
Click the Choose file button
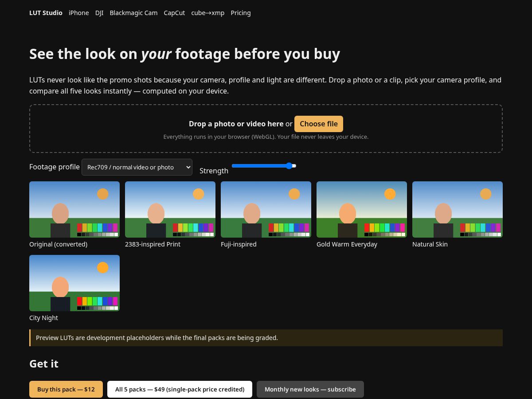(319, 124)
